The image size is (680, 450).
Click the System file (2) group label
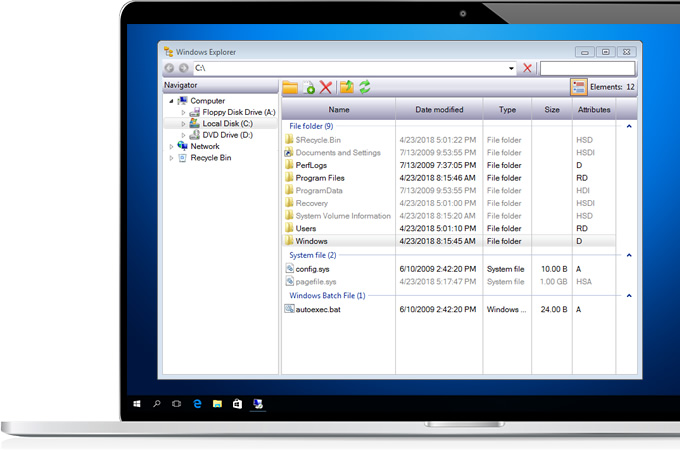click(312, 255)
